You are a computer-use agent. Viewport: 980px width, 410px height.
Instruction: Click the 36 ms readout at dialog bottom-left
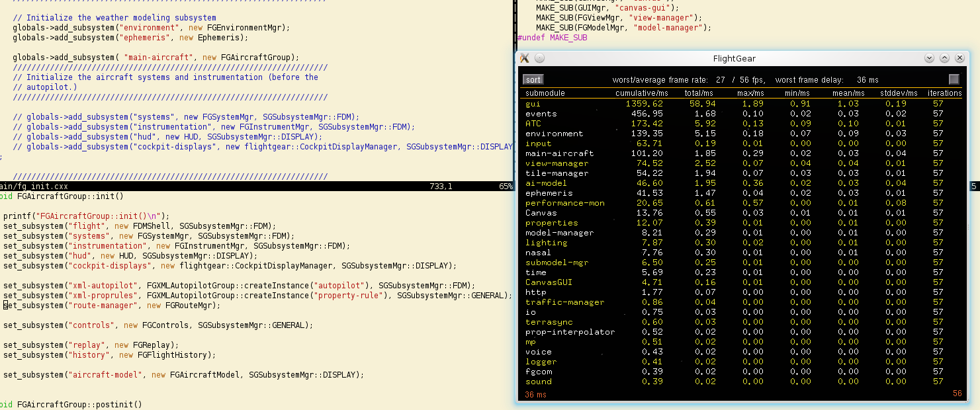pyautogui.click(x=536, y=394)
